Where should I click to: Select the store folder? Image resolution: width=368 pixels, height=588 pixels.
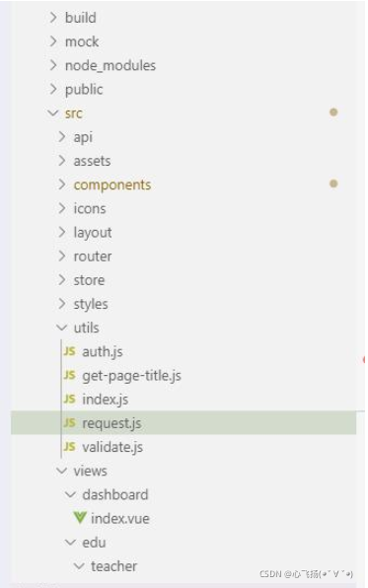(89, 280)
